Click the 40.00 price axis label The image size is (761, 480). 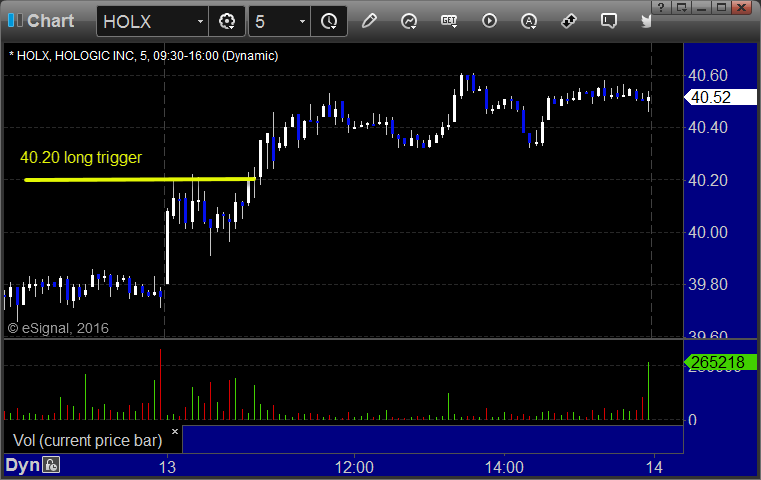(708, 232)
